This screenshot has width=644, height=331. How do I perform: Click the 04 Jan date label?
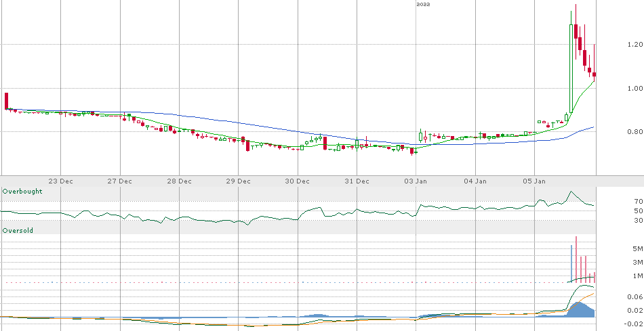(476, 181)
